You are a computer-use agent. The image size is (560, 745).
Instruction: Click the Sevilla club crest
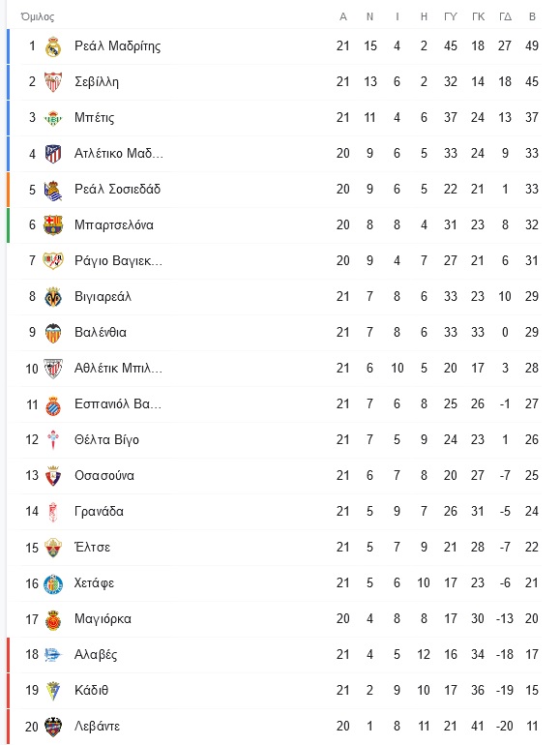[x=53, y=81]
